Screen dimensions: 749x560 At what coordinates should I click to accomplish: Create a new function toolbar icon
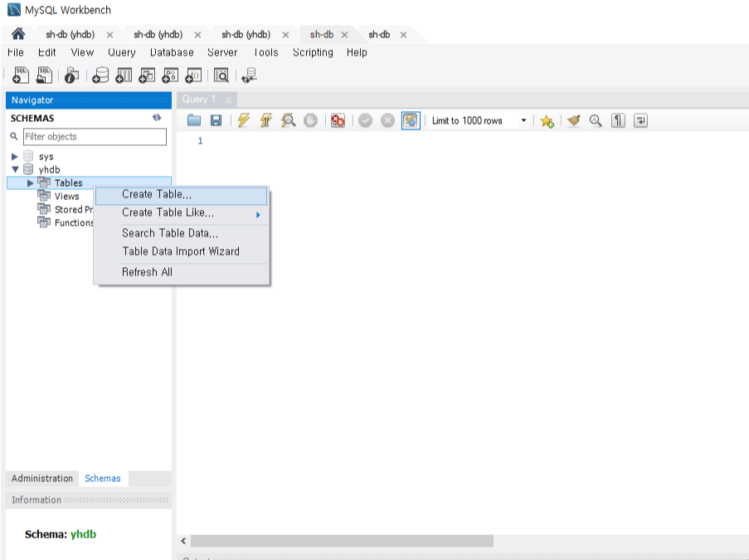[194, 75]
